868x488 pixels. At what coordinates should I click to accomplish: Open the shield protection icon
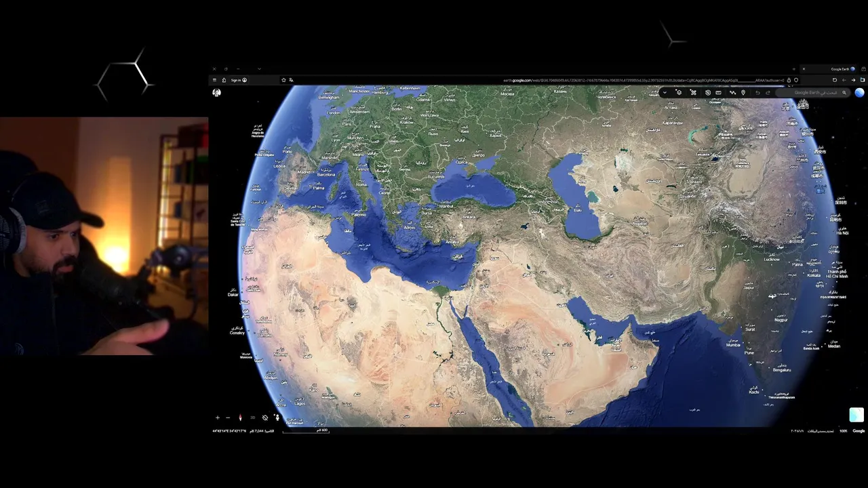(x=796, y=80)
